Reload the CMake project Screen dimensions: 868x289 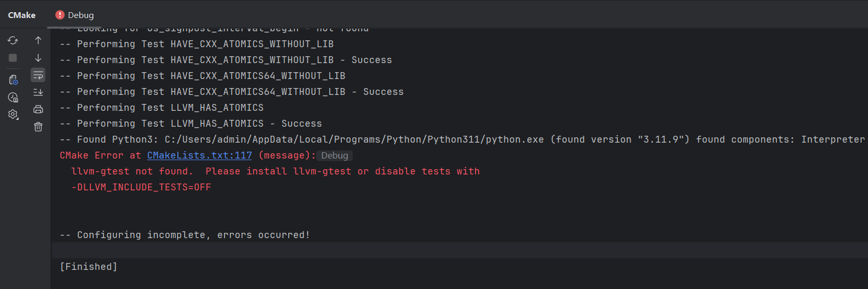[13, 40]
